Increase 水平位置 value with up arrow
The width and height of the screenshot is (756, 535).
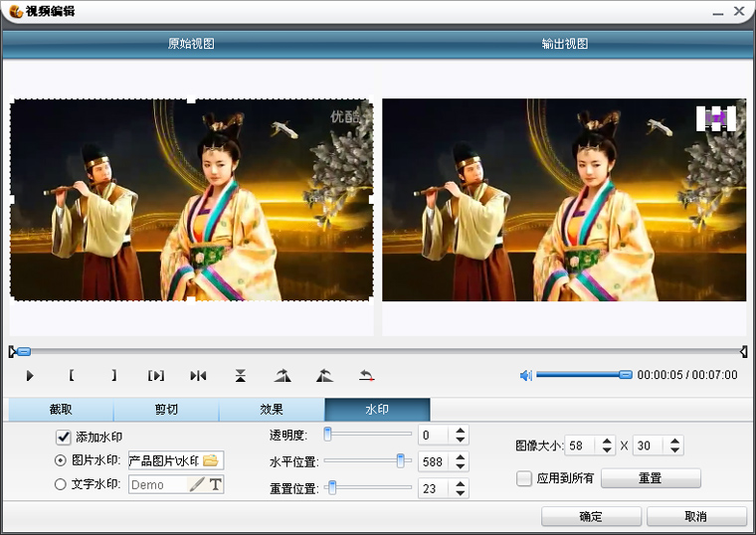tap(460, 457)
